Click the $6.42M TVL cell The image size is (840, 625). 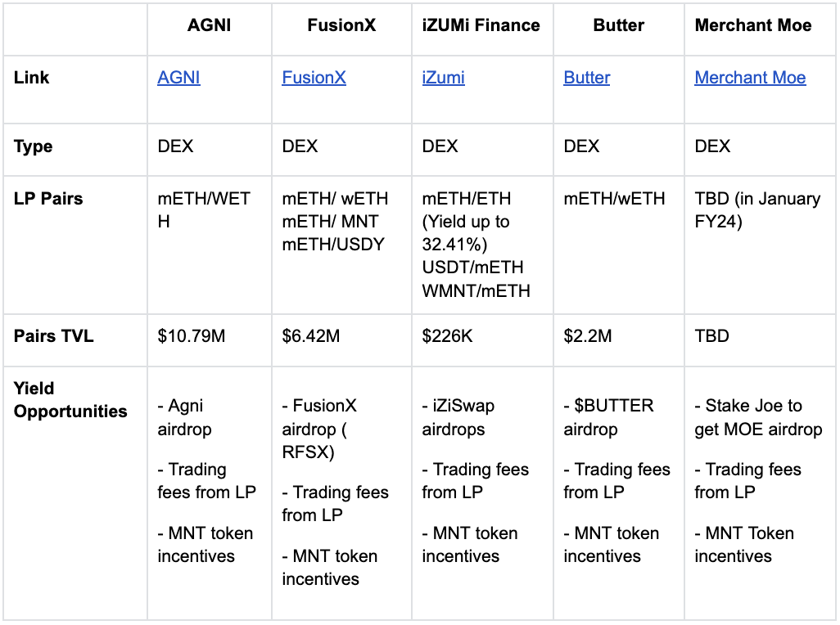coord(341,340)
